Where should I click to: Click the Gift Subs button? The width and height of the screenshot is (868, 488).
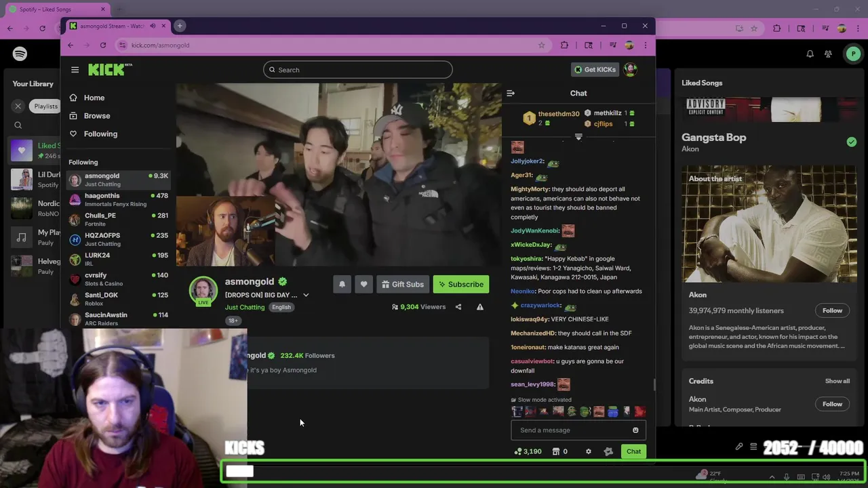point(403,285)
